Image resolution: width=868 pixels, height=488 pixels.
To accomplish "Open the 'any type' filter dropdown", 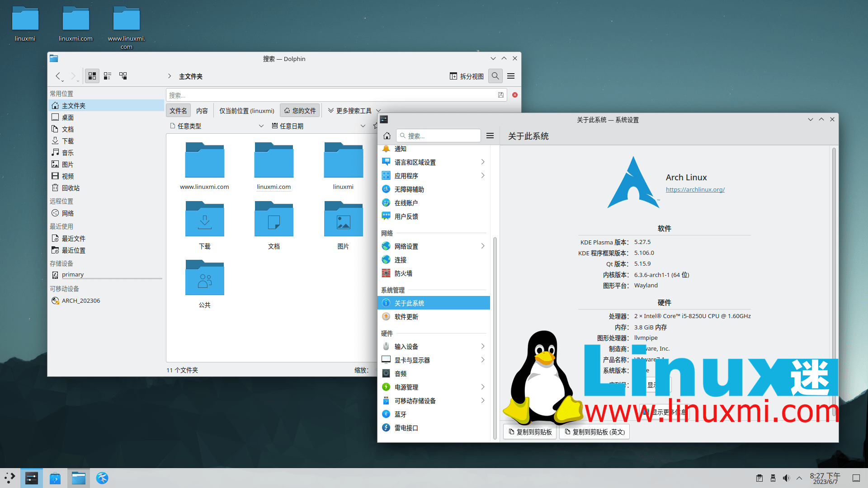I will (x=217, y=126).
